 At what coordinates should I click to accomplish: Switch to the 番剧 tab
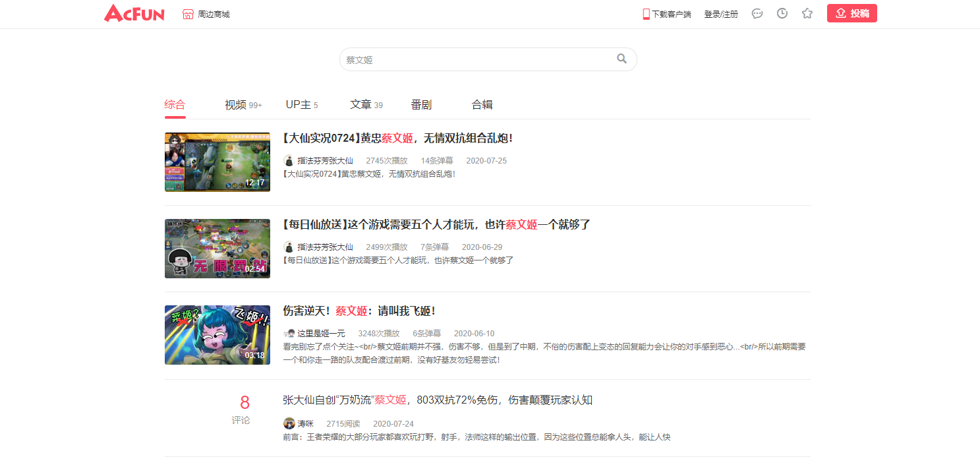[421, 105]
